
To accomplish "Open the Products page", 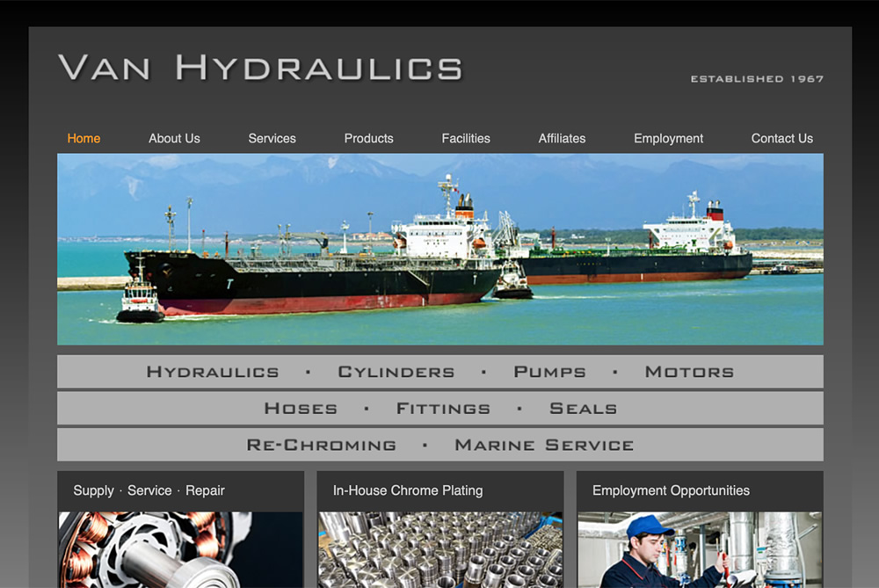I will (x=368, y=138).
